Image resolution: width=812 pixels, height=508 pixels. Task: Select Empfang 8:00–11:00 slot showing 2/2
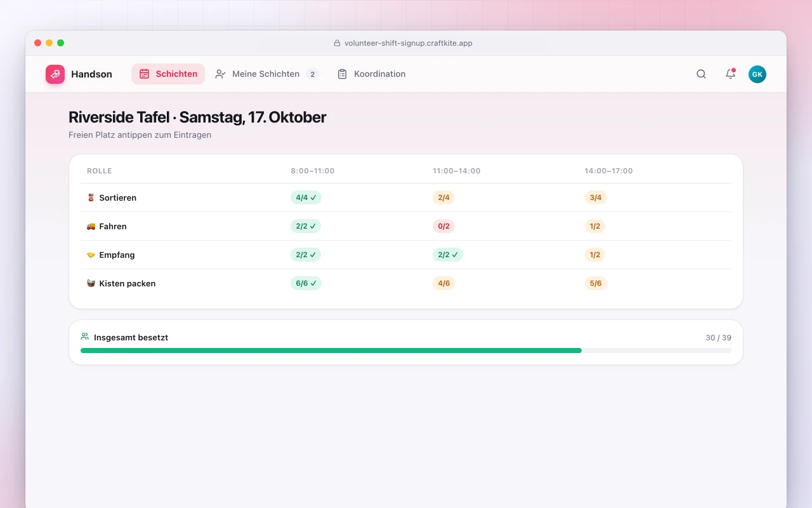(306, 255)
